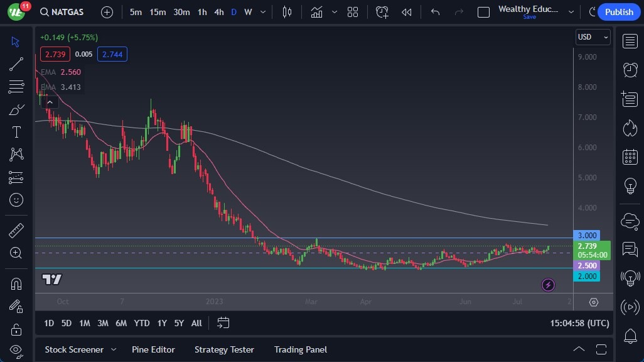The height and width of the screenshot is (362, 644).
Task: Hide all drawings with eye icon
Action: [x=16, y=349]
